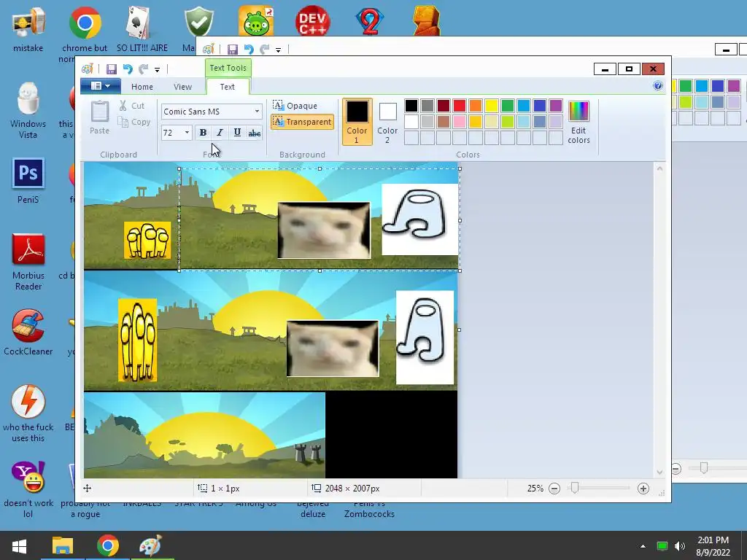Click the Paste clipboard button
The width and height of the screenshot is (747, 560).
[99, 117]
